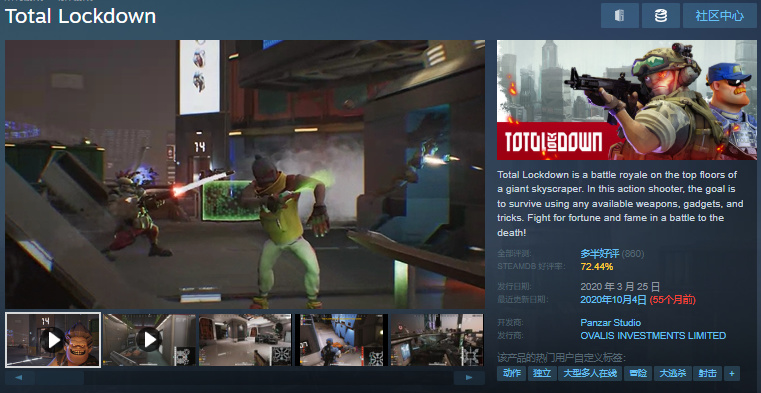
Task: Click the plus button to add tags
Action: pos(732,373)
